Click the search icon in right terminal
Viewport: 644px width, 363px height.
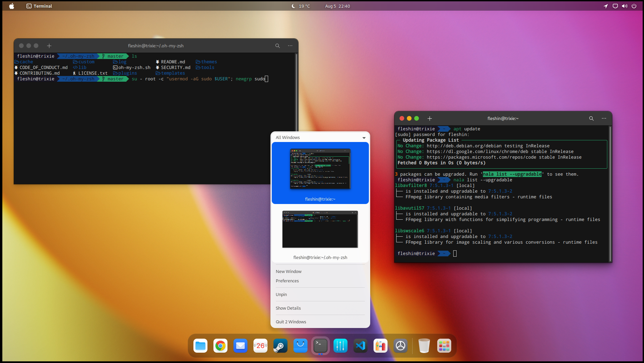591,118
